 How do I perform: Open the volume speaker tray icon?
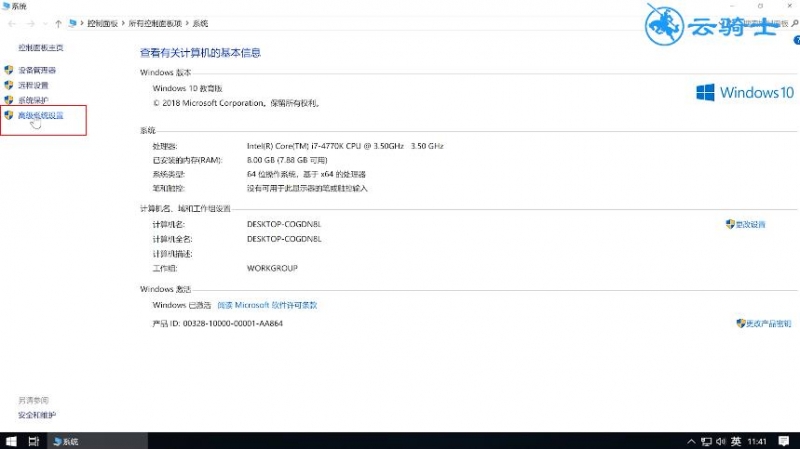(x=720, y=441)
